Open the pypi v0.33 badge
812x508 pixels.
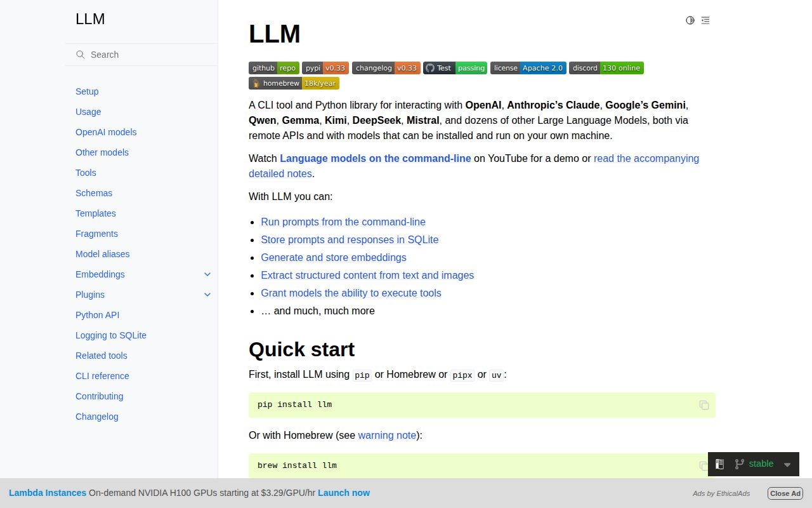pyautogui.click(x=325, y=68)
